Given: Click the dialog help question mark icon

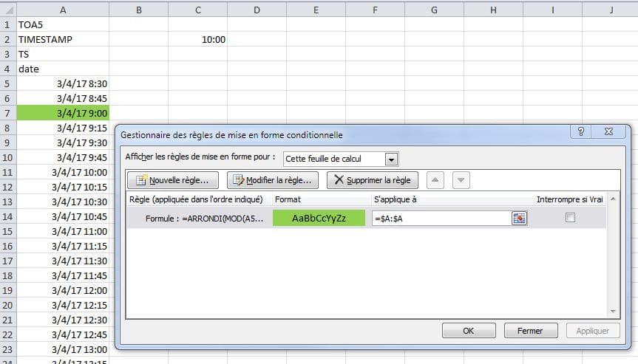Looking at the screenshot, I should (581, 131).
